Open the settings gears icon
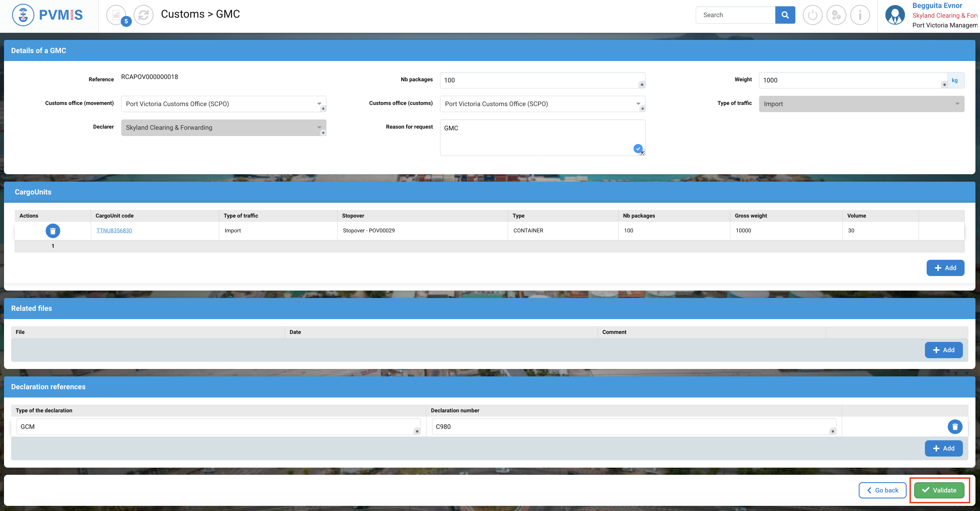This screenshot has width=980, height=511. pos(836,15)
